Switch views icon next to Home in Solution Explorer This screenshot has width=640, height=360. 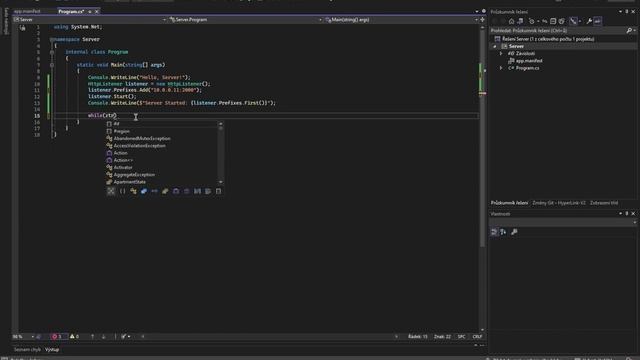[520, 21]
